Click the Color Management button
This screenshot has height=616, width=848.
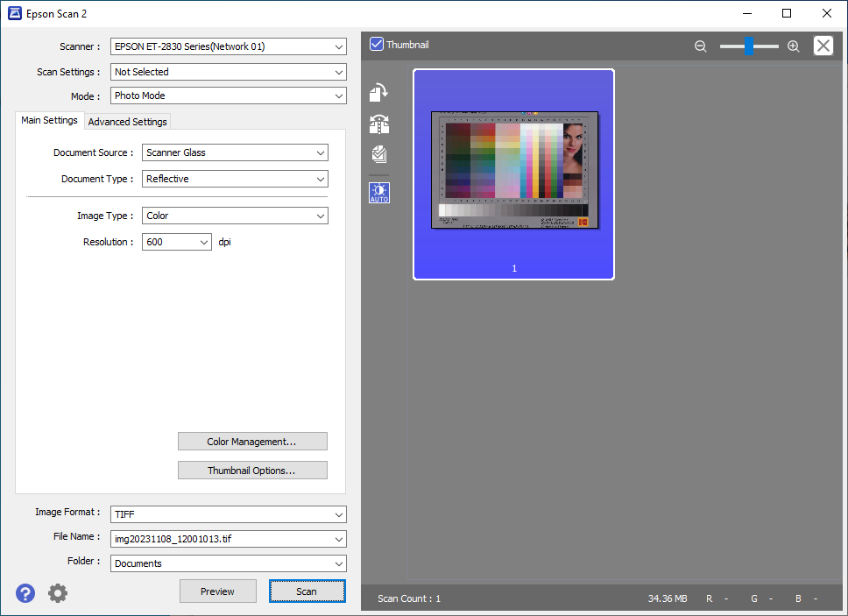[252, 442]
